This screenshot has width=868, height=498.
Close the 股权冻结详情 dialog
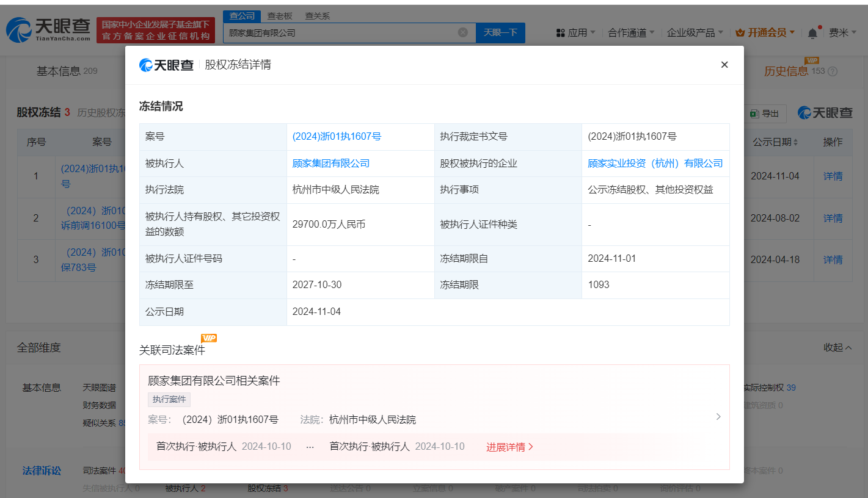724,65
